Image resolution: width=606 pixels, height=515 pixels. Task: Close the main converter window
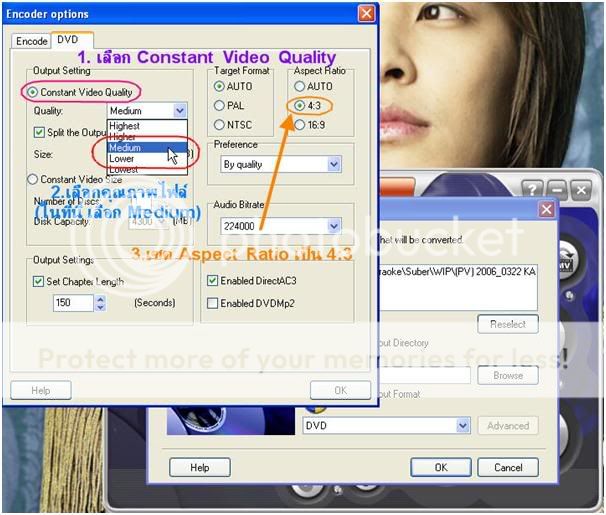pos(581,189)
